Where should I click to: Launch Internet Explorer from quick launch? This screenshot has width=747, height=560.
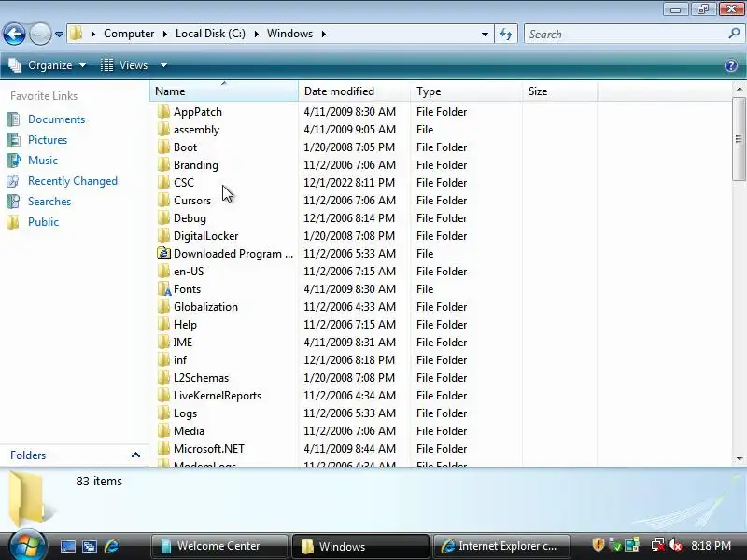(x=111, y=546)
